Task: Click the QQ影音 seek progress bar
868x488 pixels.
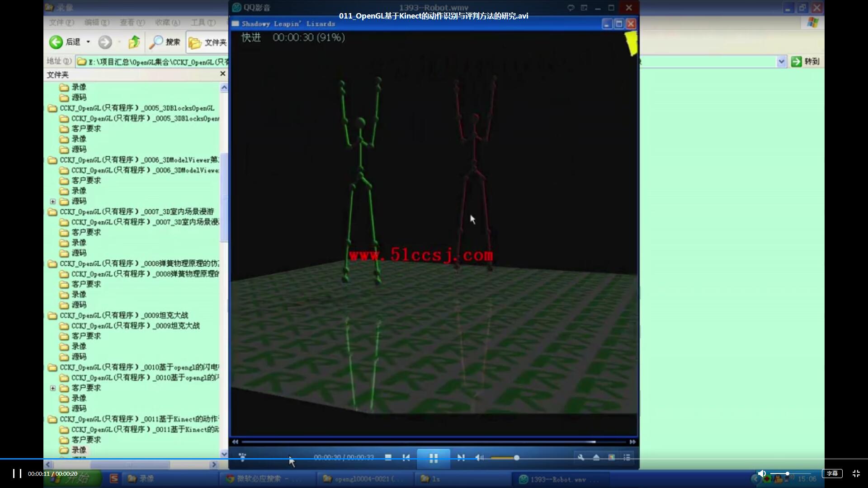Action: pos(433,442)
